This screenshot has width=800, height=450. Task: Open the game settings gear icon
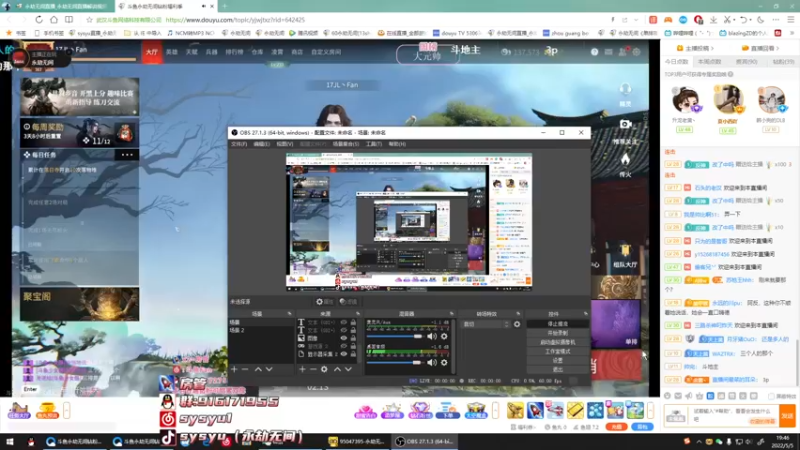[636, 52]
